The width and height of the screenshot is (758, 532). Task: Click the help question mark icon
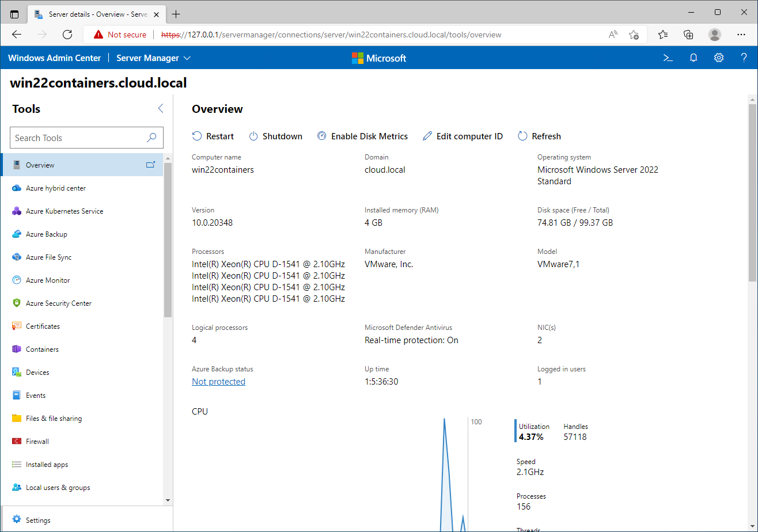point(744,58)
